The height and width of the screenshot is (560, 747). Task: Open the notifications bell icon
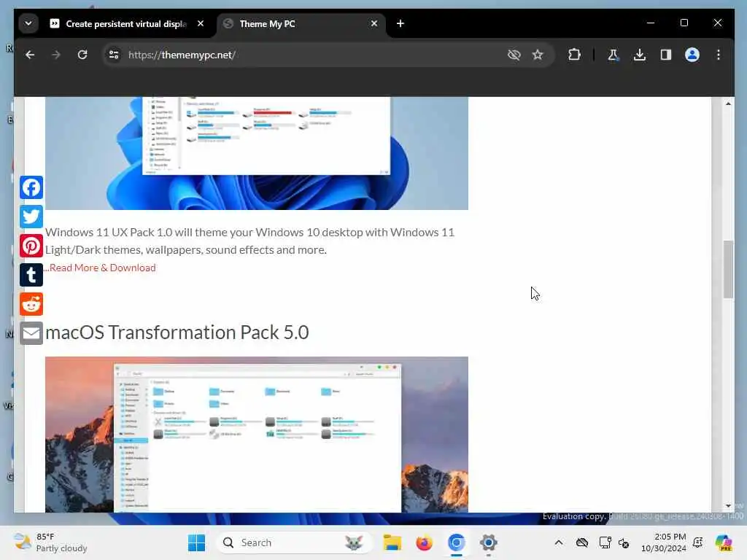[698, 542]
